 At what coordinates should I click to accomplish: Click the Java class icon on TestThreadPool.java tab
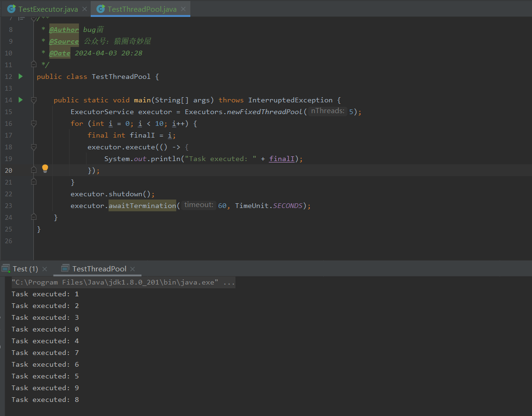pos(101,9)
